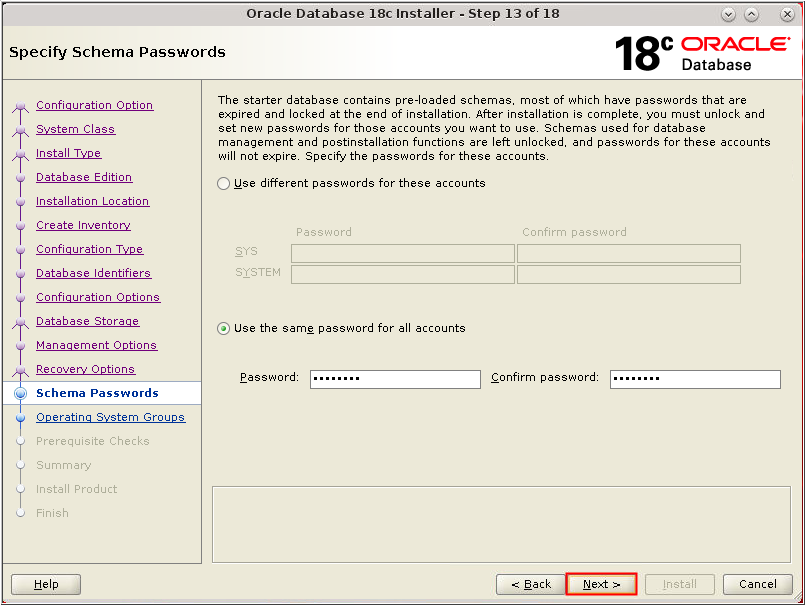Open the Create Inventory step link
The height and width of the screenshot is (605, 805).
pos(83,225)
